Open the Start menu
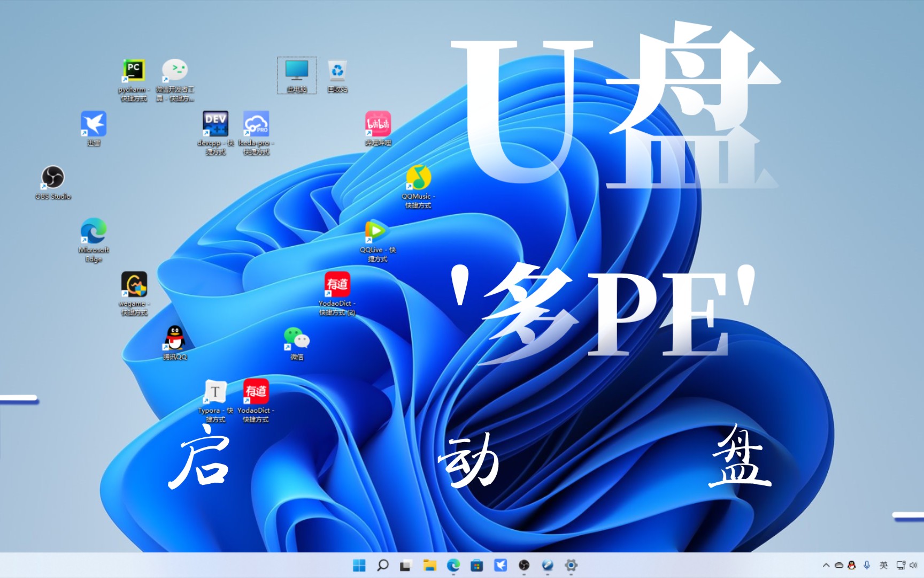Screen dimensions: 924x578 click(359, 565)
